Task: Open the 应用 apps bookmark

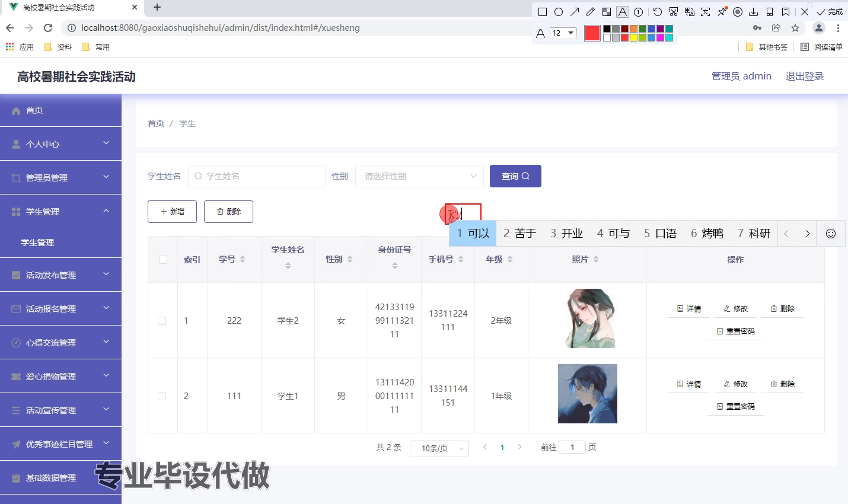Action: pyautogui.click(x=20, y=47)
